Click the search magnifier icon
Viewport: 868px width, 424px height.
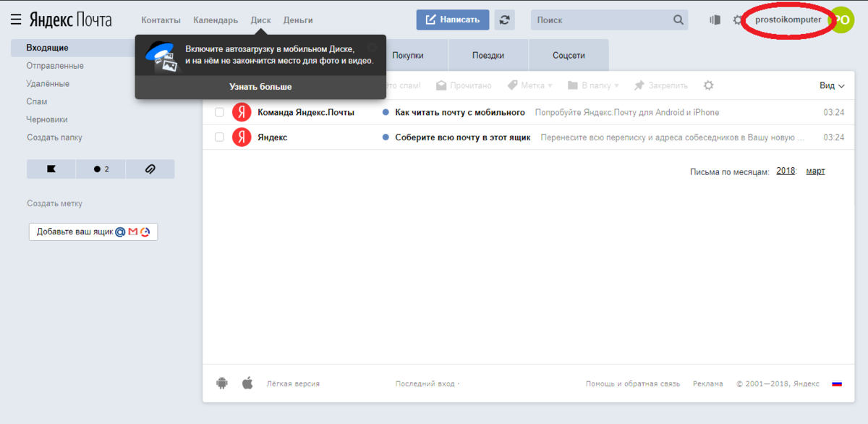point(678,20)
